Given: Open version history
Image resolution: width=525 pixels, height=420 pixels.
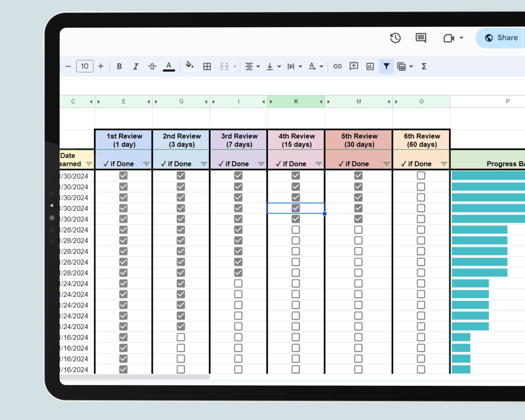Looking at the screenshot, I should click(395, 38).
